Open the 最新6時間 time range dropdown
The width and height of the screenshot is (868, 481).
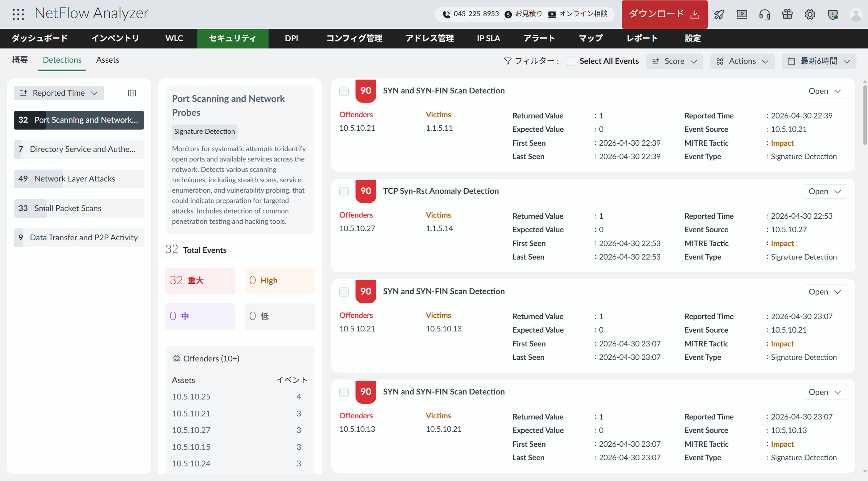(819, 62)
